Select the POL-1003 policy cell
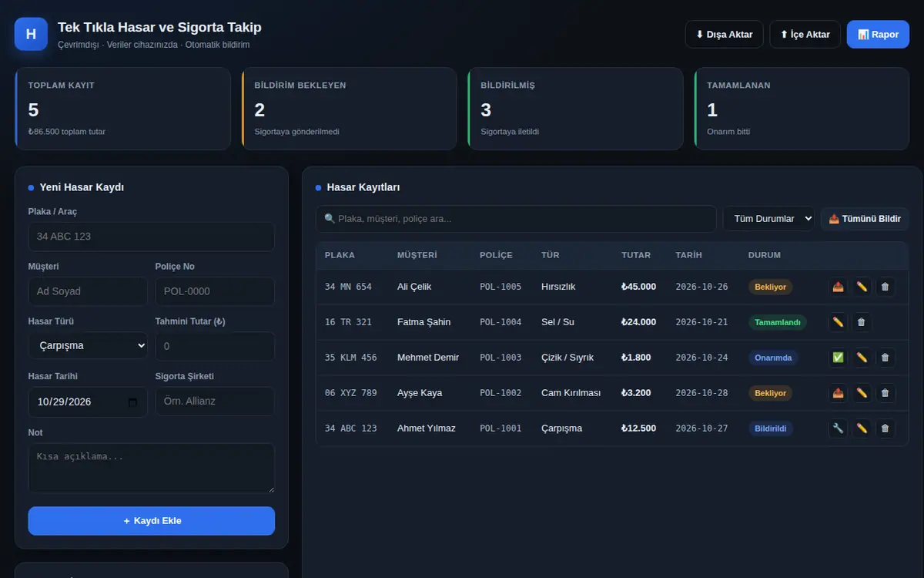The height and width of the screenshot is (578, 924). (500, 358)
